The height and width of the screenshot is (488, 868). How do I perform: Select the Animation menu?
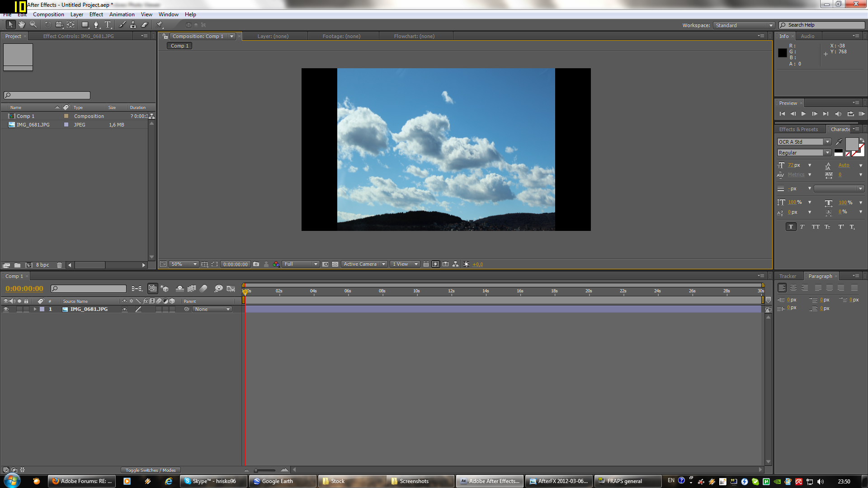coord(122,14)
